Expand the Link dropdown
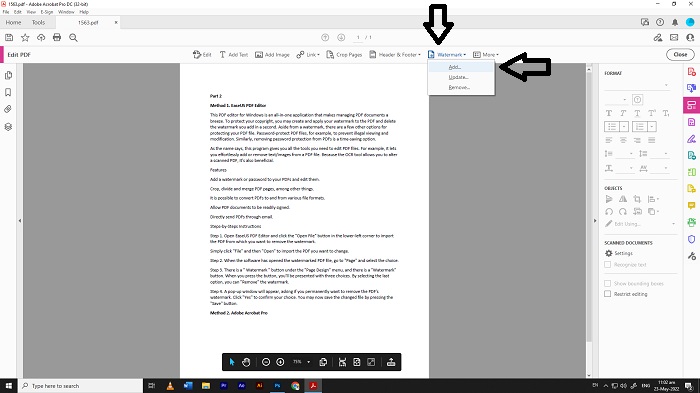 [308, 54]
